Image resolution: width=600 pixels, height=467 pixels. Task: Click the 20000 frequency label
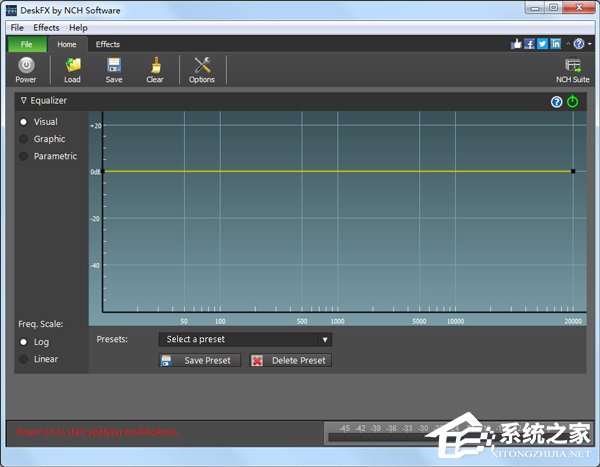point(573,321)
